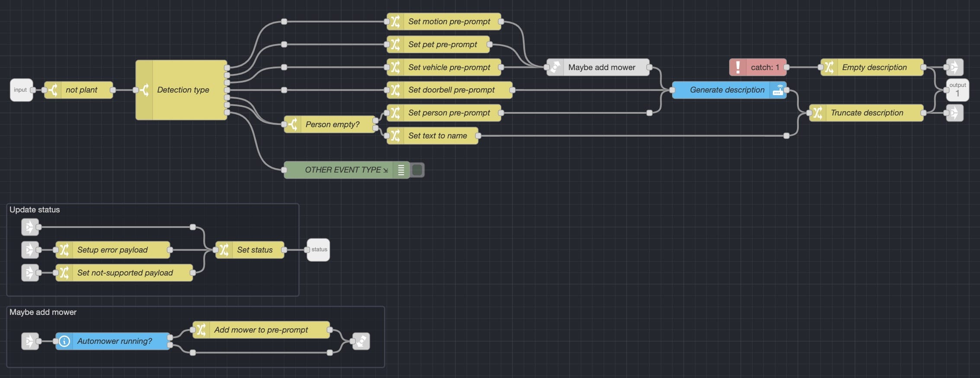Select the 'Setup error payload' node label
Image resolution: width=980 pixels, height=378 pixels.
pyautogui.click(x=112, y=250)
